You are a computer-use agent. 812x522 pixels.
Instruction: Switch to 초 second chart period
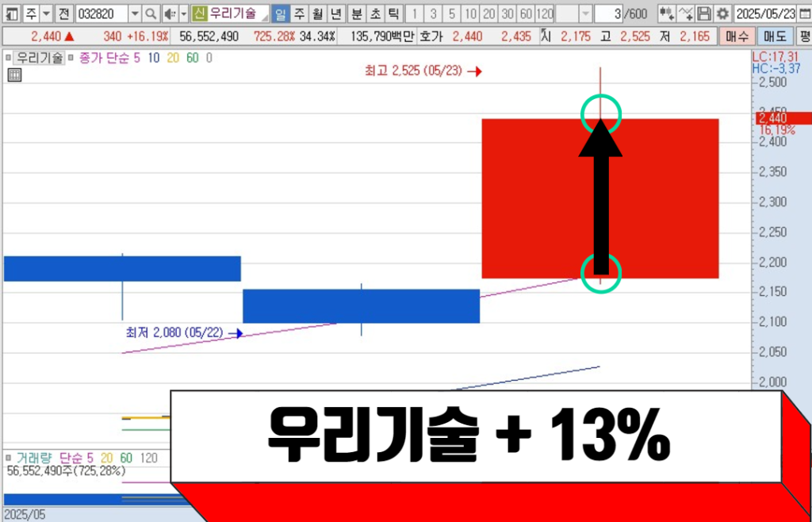coord(375,13)
